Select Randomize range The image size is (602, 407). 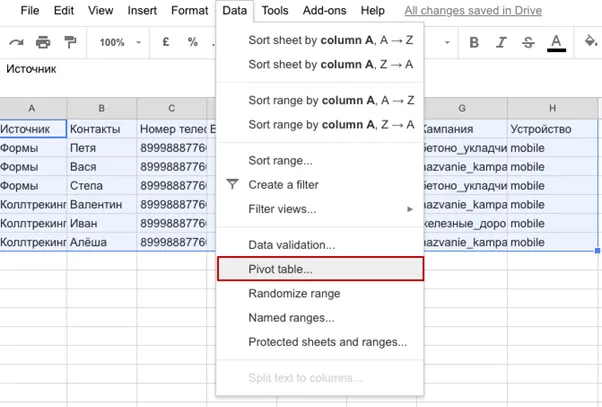[320, 293]
